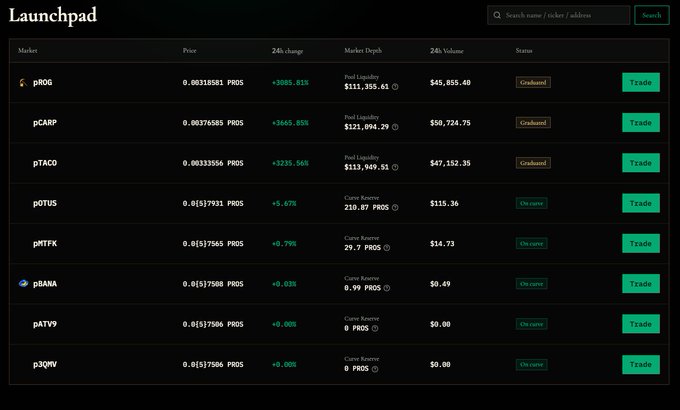Open the pCARP Pool Liquidity info icon

tap(395, 127)
